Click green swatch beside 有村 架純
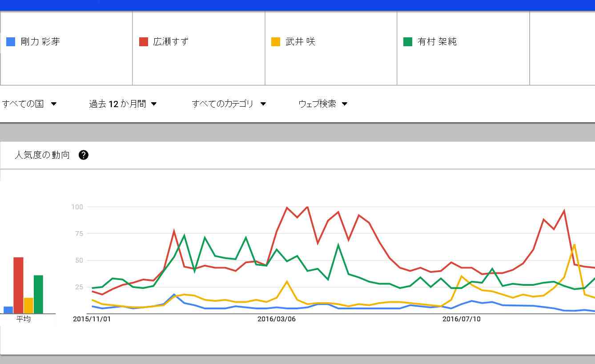Viewport: 595px width, 364px height. [408, 42]
